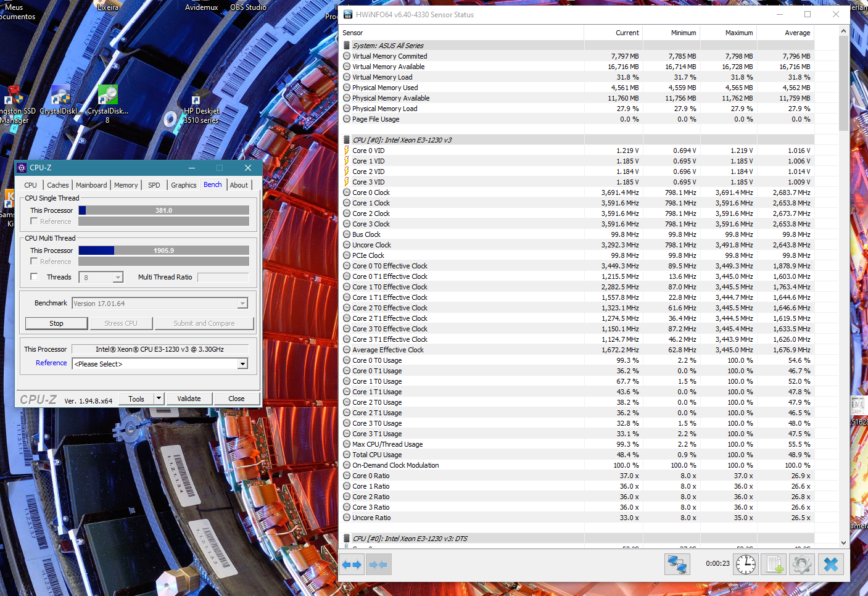This screenshot has height=596, width=868.
Task: Click the HWiNFO scrollbar up arrow
Action: pos(843,30)
